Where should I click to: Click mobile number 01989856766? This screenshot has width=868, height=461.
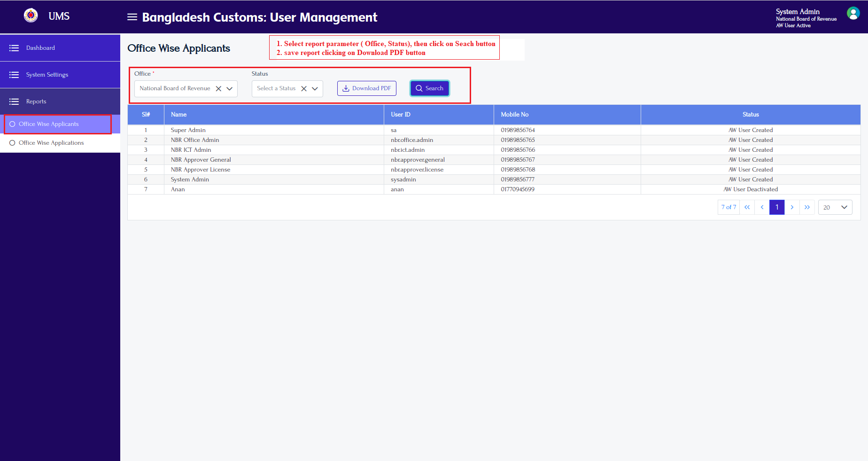point(518,150)
